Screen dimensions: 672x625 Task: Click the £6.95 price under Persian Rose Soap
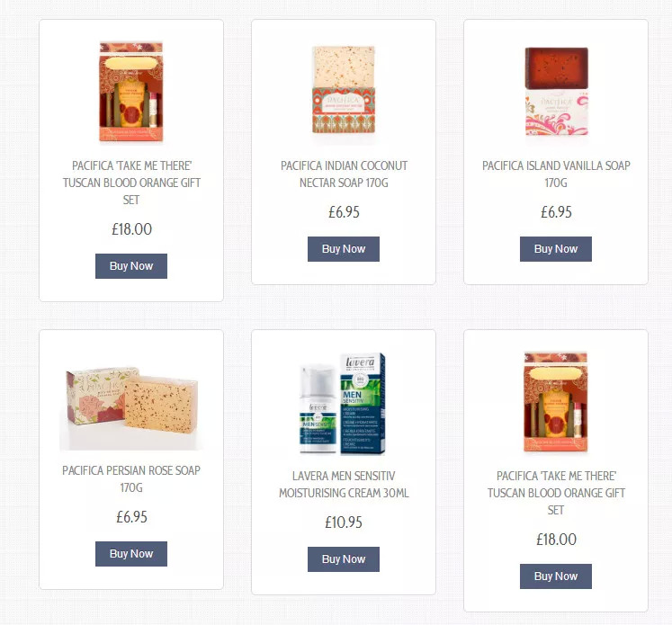[x=131, y=517]
